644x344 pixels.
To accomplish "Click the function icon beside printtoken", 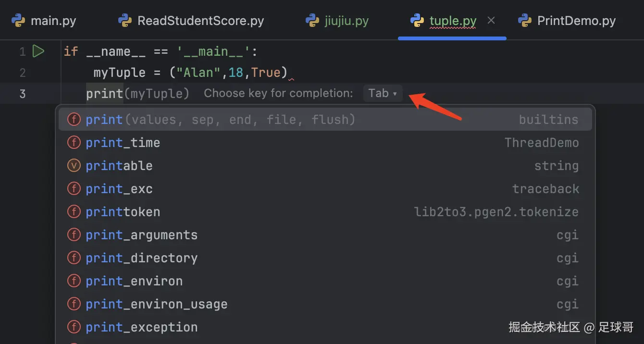I will coord(74,211).
